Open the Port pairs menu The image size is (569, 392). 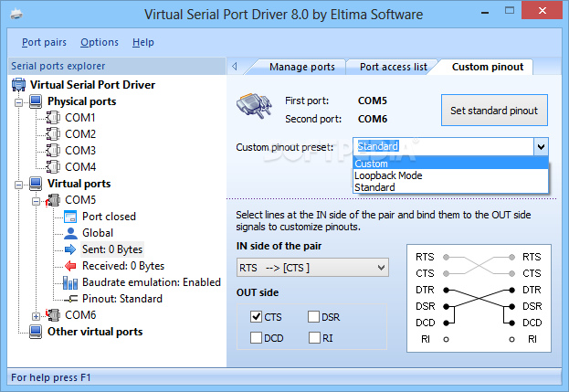44,42
